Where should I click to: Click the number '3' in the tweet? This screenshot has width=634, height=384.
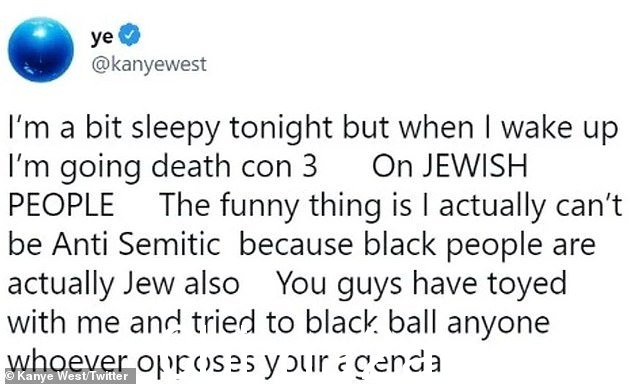[x=310, y=167]
